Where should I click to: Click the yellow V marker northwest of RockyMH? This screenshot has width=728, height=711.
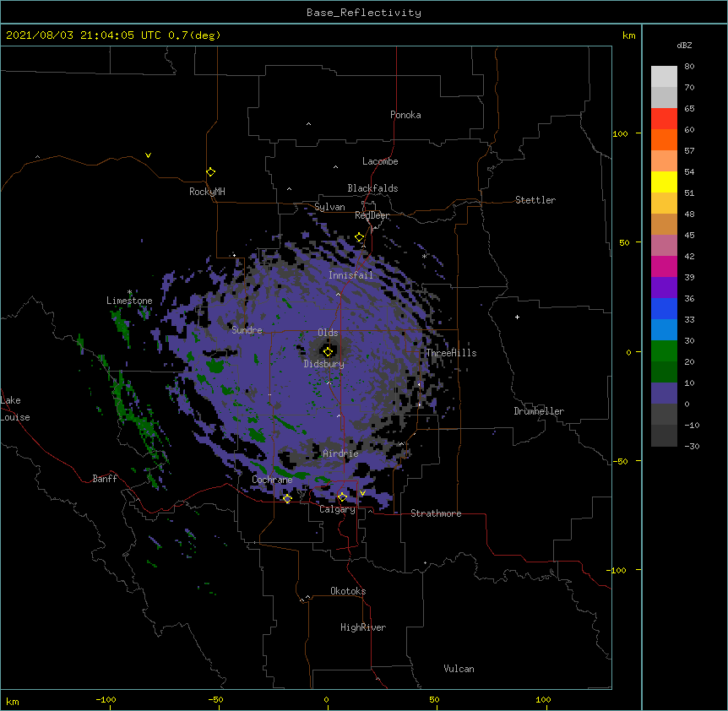tap(148, 155)
